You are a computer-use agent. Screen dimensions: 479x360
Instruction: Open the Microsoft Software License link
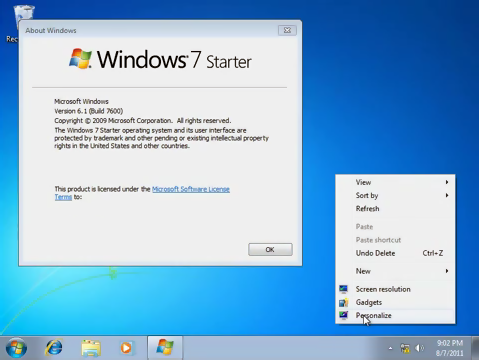point(191,189)
